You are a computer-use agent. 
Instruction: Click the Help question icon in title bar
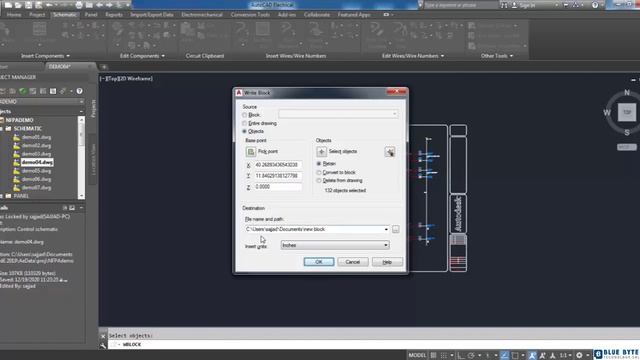(x=595, y=5)
